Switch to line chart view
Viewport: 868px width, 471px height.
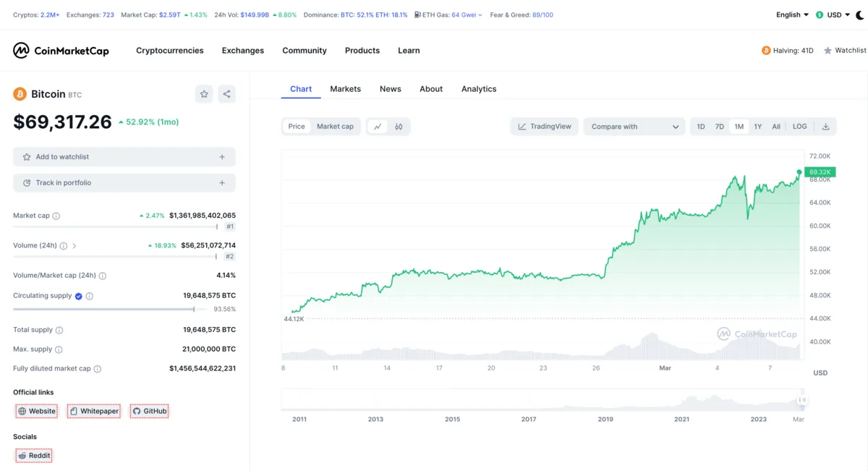click(378, 127)
